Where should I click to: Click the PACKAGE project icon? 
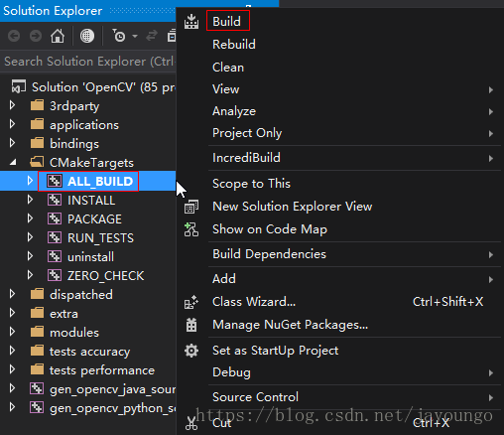click(55, 218)
